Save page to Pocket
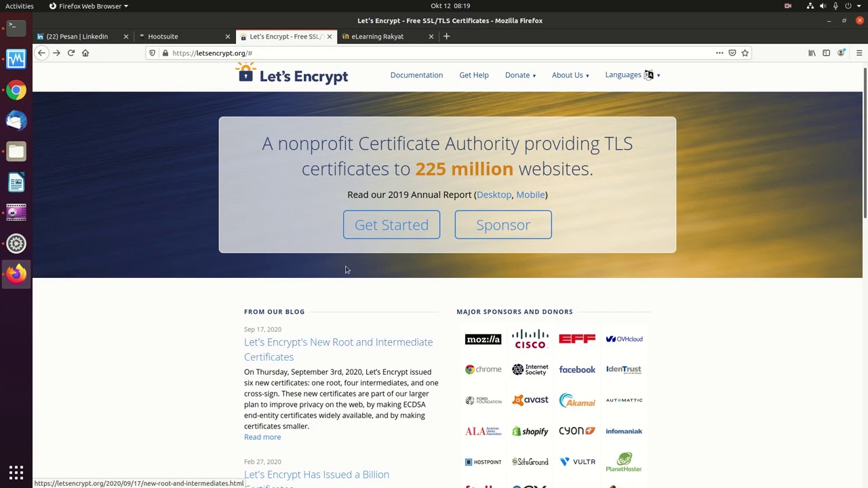 click(x=732, y=53)
